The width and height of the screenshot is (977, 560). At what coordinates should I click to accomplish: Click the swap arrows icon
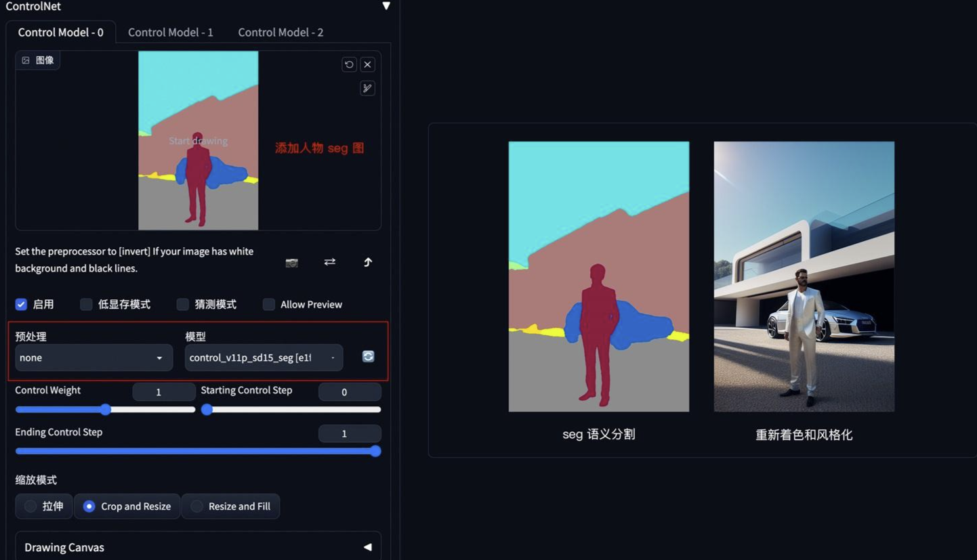[x=330, y=261]
